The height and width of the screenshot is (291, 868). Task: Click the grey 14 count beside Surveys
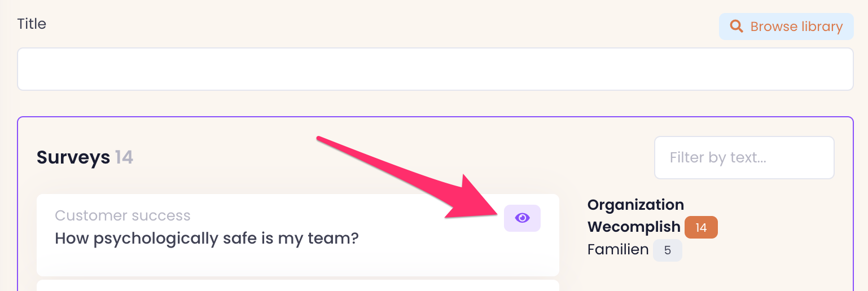124,157
